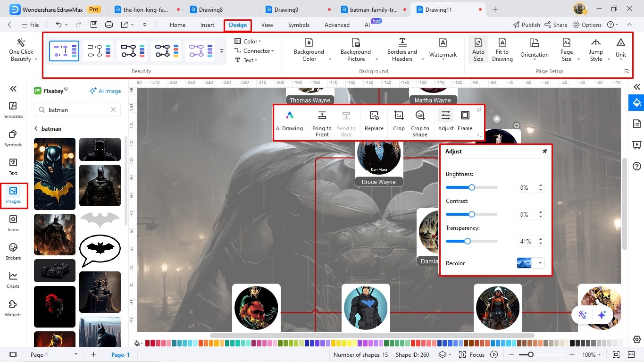Viewport: 644px width, 362px height.
Task: Click Fit to Drawing
Action: [502, 49]
